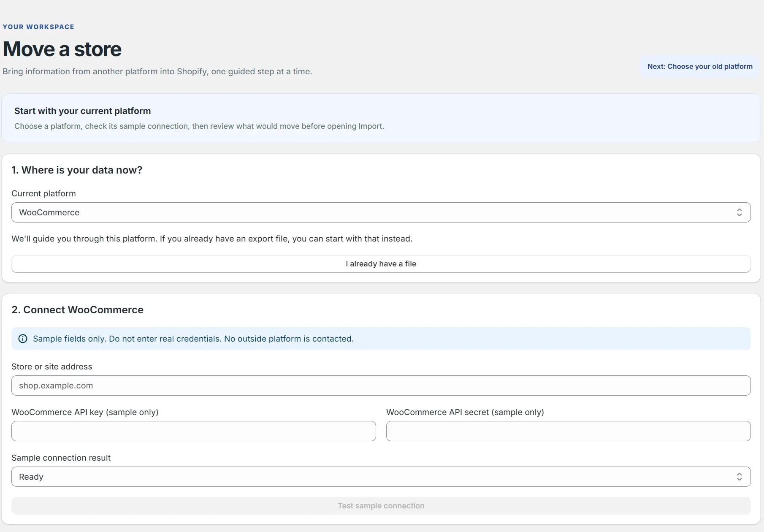
Task: Click Test sample connection button
Action: click(381, 506)
